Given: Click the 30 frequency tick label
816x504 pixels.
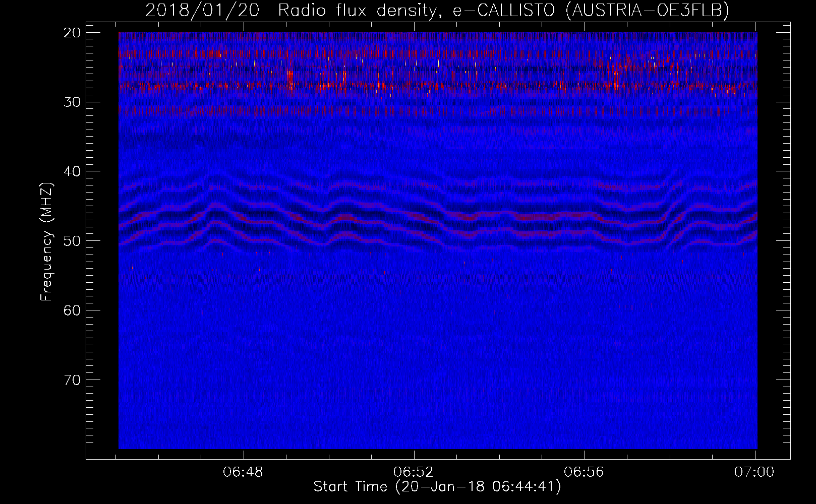Looking at the screenshot, I should (73, 102).
